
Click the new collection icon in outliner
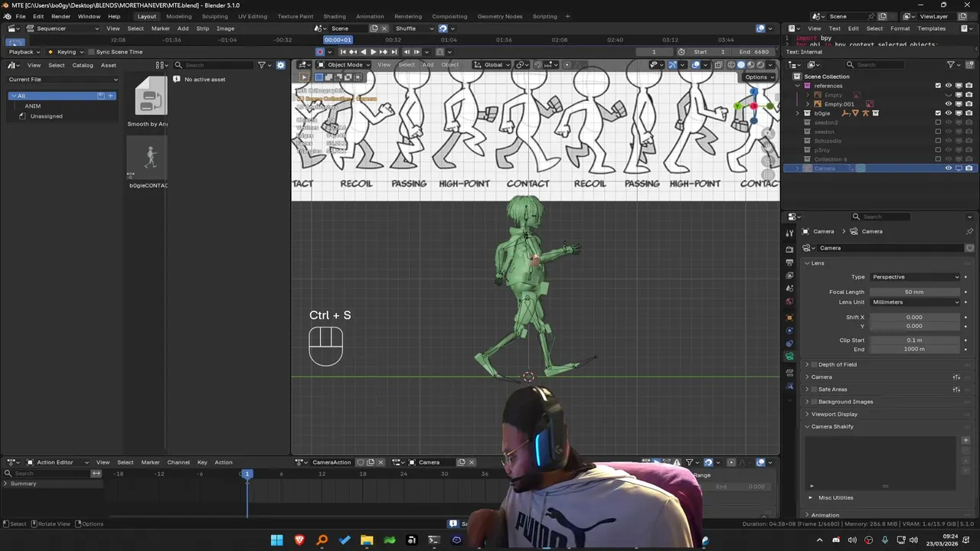(x=969, y=65)
